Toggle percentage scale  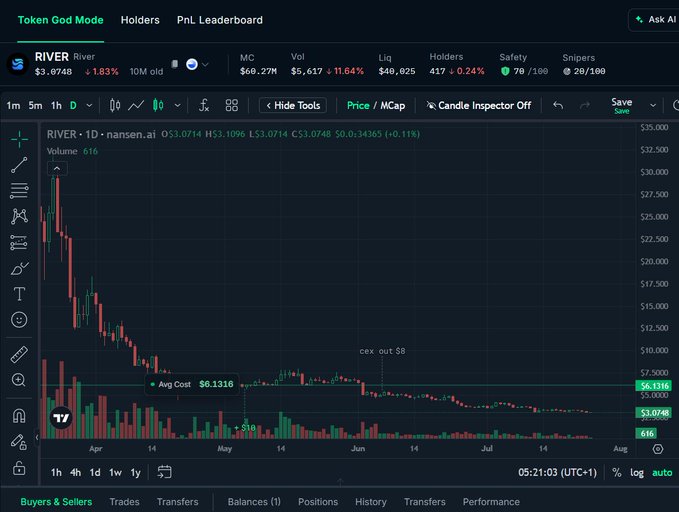[x=617, y=473]
